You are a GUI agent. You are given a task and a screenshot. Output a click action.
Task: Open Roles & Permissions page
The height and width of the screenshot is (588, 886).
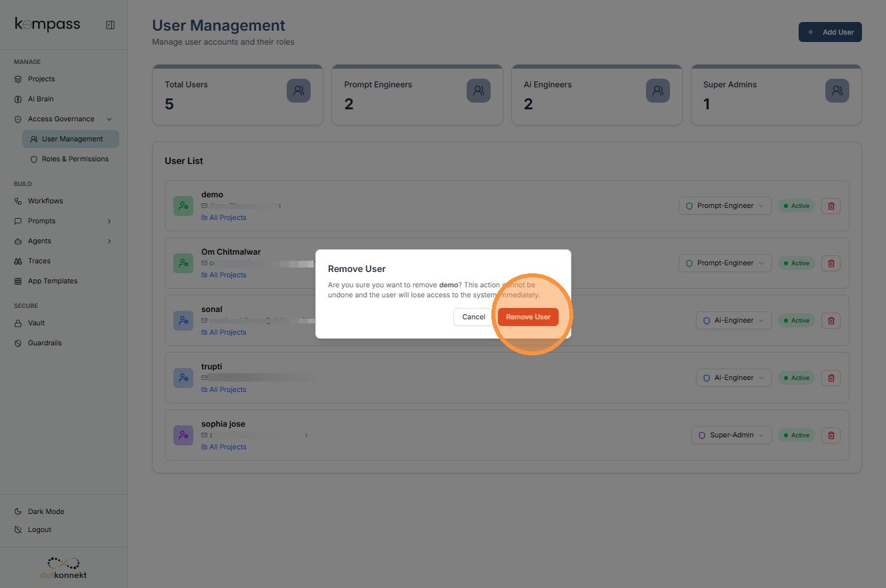pyautogui.click(x=71, y=159)
